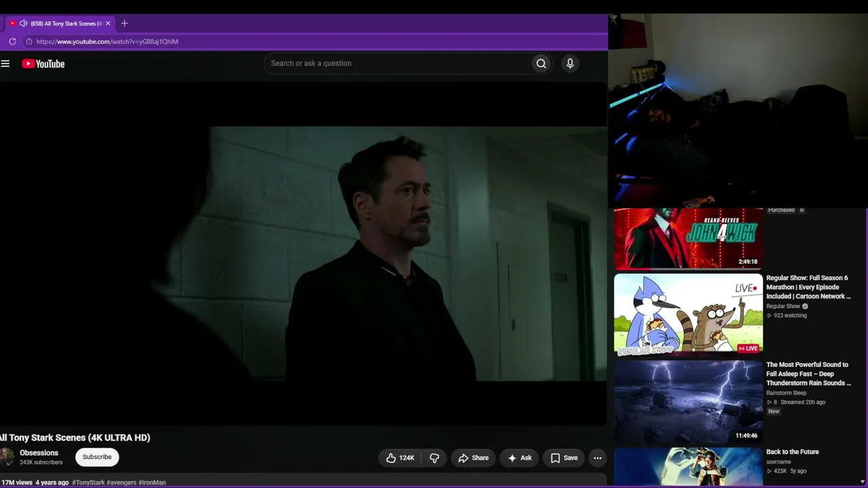Image resolution: width=868 pixels, height=488 pixels.
Task: Like the video with thumbs up button
Action: (x=400, y=458)
